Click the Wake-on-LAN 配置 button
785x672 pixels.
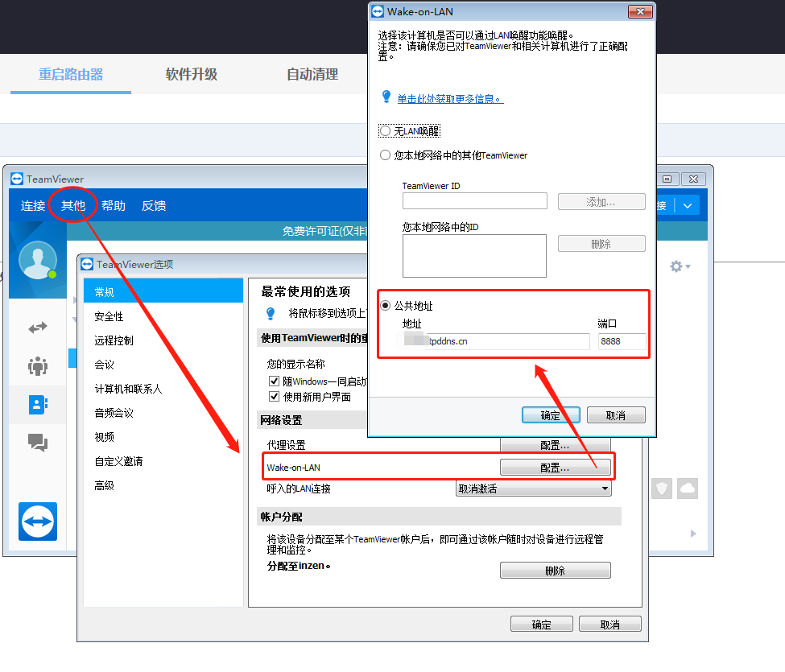pos(555,468)
